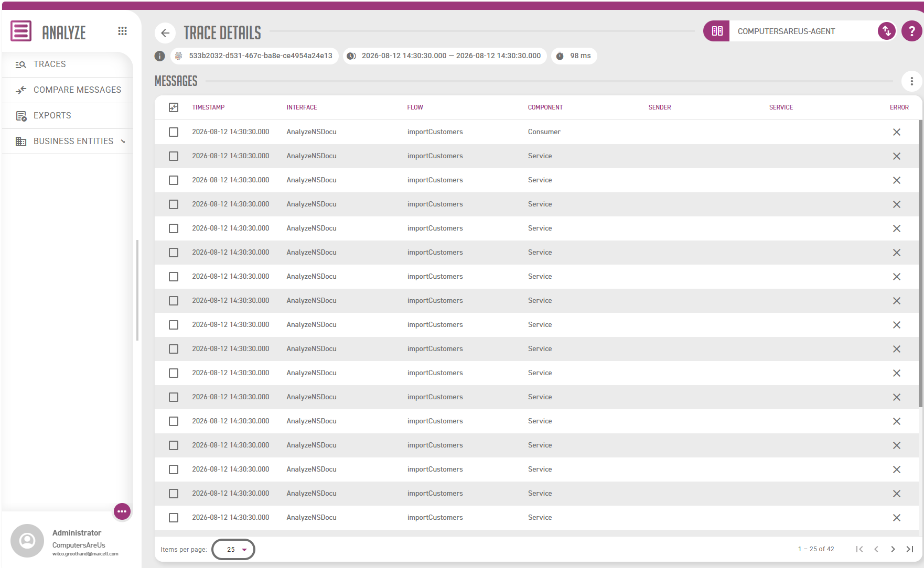The image size is (924, 568).
Task: Open the help question mark button
Action: coord(911,31)
